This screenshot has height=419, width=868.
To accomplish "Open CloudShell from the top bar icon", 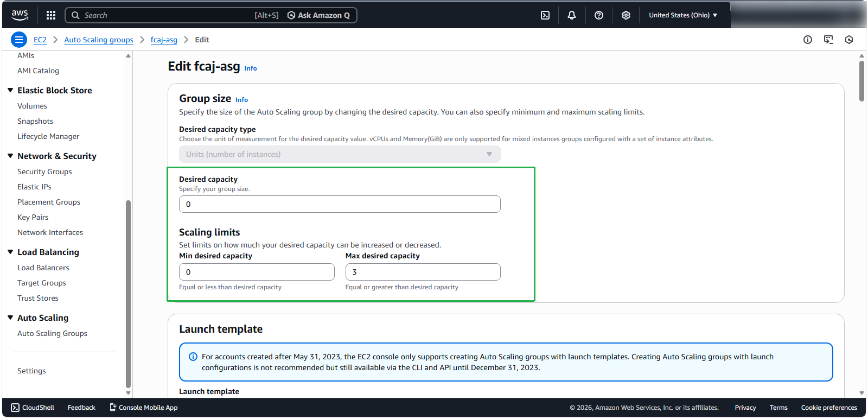I will click(x=545, y=15).
